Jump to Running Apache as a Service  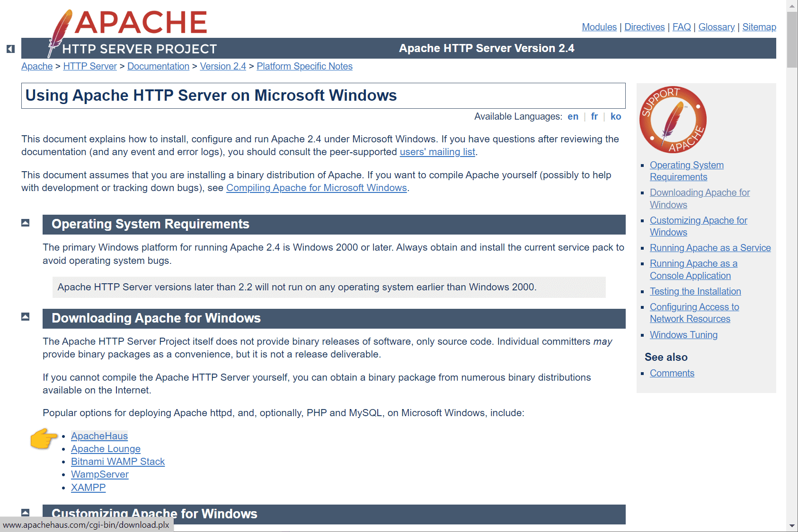710,248
